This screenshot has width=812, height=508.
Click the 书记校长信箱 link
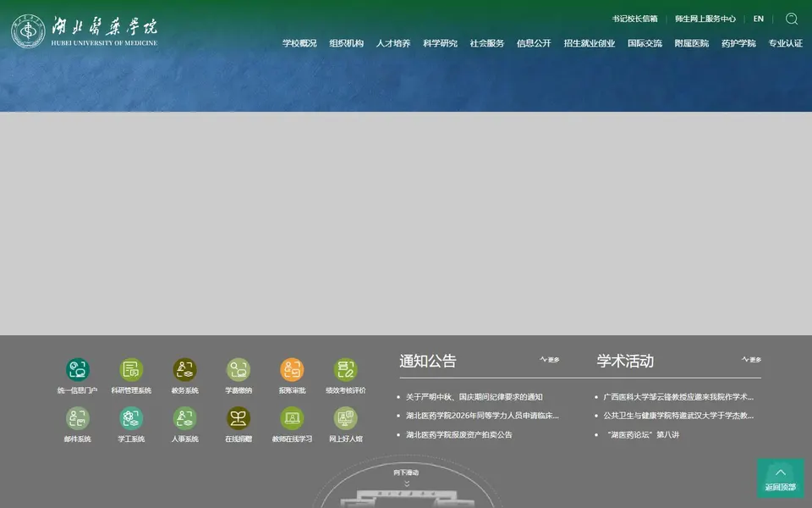pyautogui.click(x=634, y=19)
